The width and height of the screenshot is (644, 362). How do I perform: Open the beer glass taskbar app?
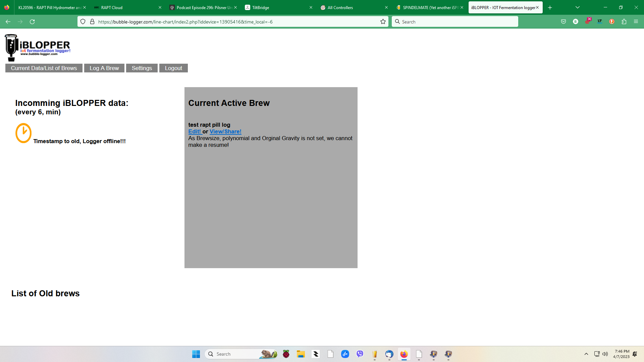coord(375,354)
